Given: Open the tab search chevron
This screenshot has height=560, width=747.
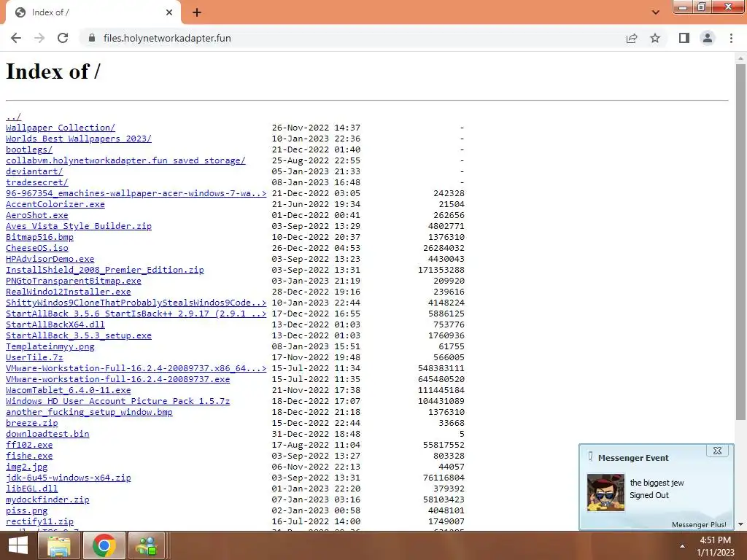Looking at the screenshot, I should (656, 12).
